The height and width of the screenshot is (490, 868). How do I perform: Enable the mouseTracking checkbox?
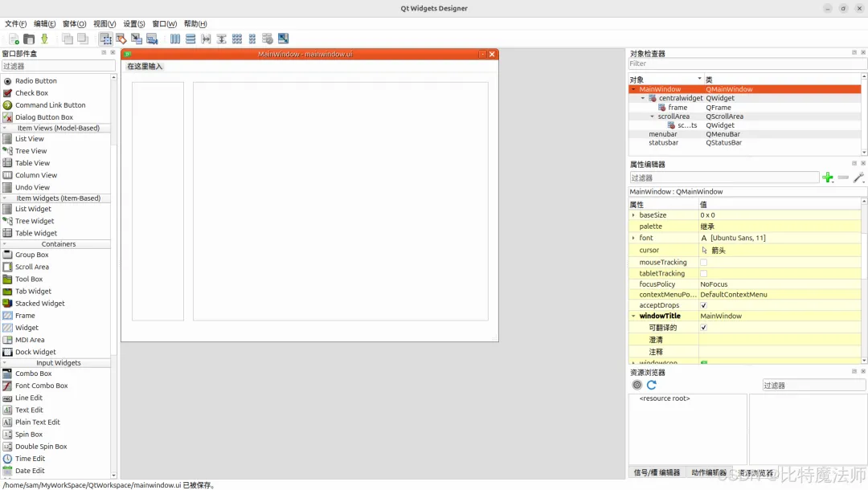703,262
